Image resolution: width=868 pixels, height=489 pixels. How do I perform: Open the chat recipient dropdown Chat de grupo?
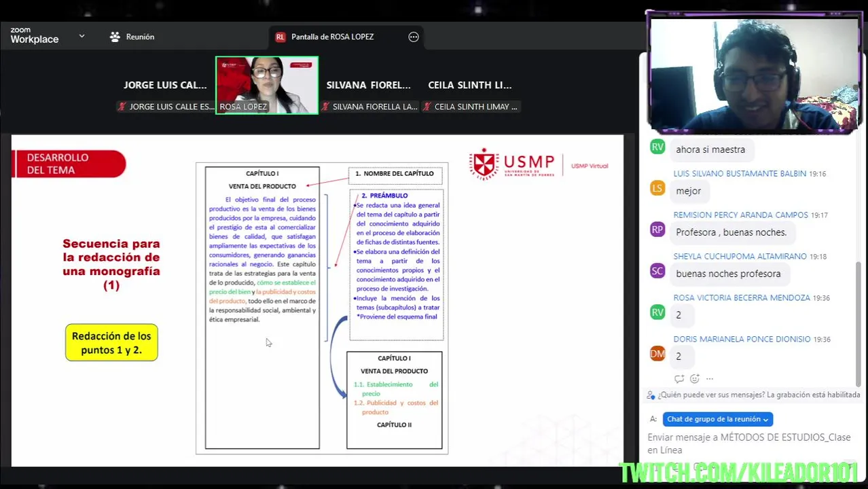tap(717, 419)
